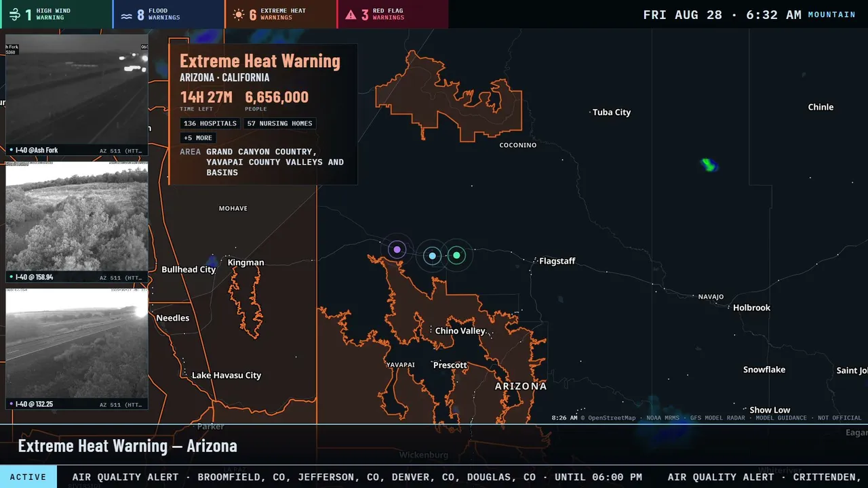Expand the +5 MORE tag
This screenshot has width=868, height=488.
point(198,138)
